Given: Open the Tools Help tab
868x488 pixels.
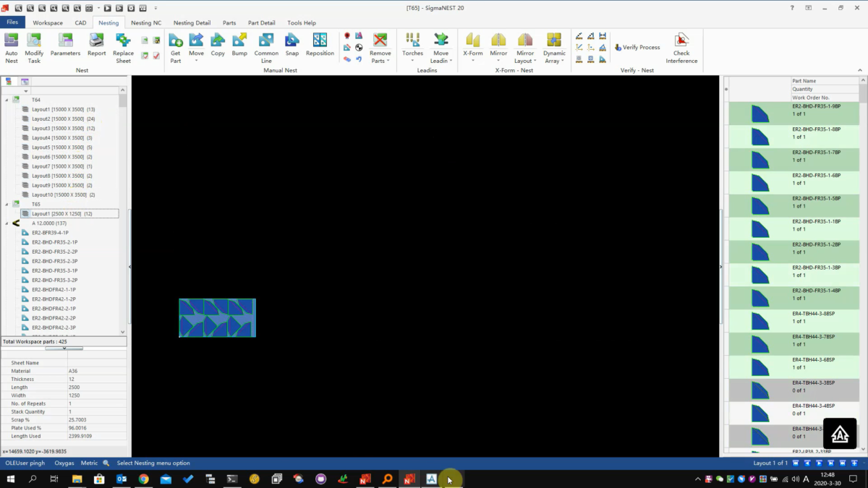Looking at the screenshot, I should pos(302,22).
